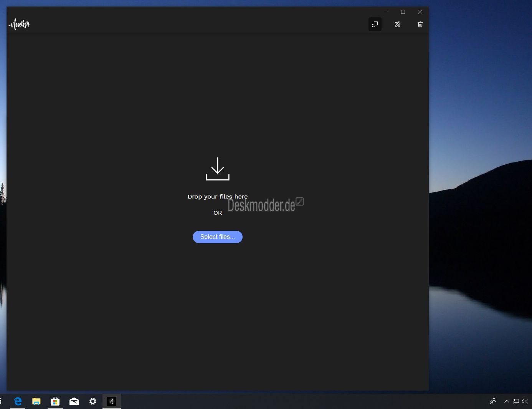Click the trash bin icon

point(420,24)
